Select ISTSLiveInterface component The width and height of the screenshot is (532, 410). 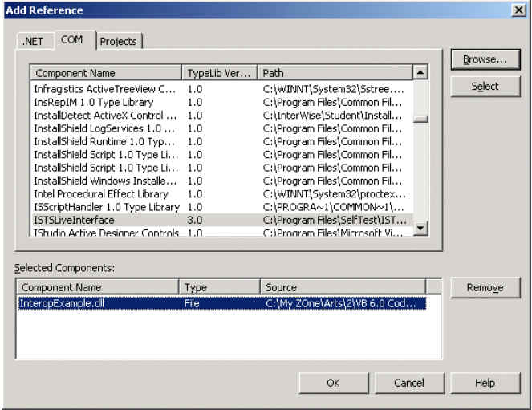[222, 220]
